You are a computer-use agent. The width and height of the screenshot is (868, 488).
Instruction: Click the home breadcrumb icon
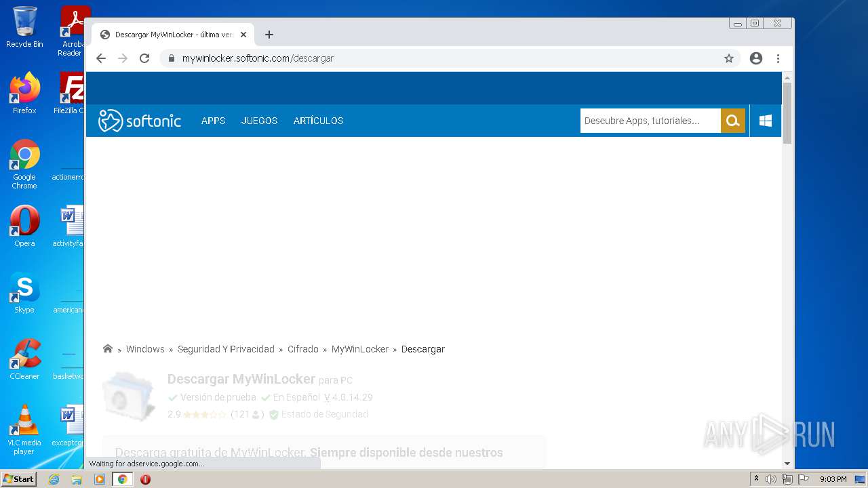(x=107, y=349)
